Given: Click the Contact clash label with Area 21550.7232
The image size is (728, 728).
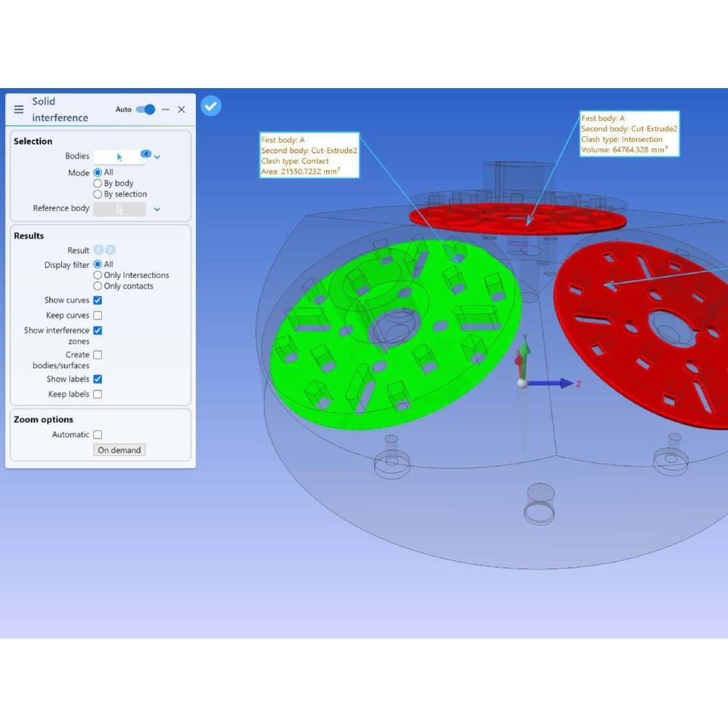Looking at the screenshot, I should pos(309,155).
